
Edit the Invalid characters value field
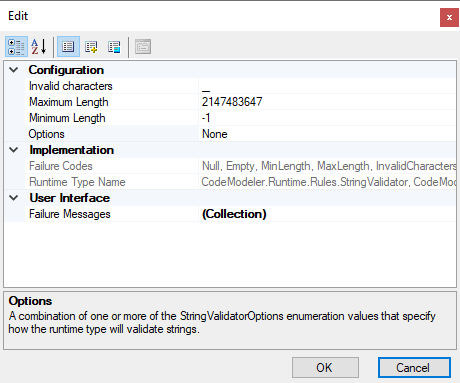click(x=327, y=86)
